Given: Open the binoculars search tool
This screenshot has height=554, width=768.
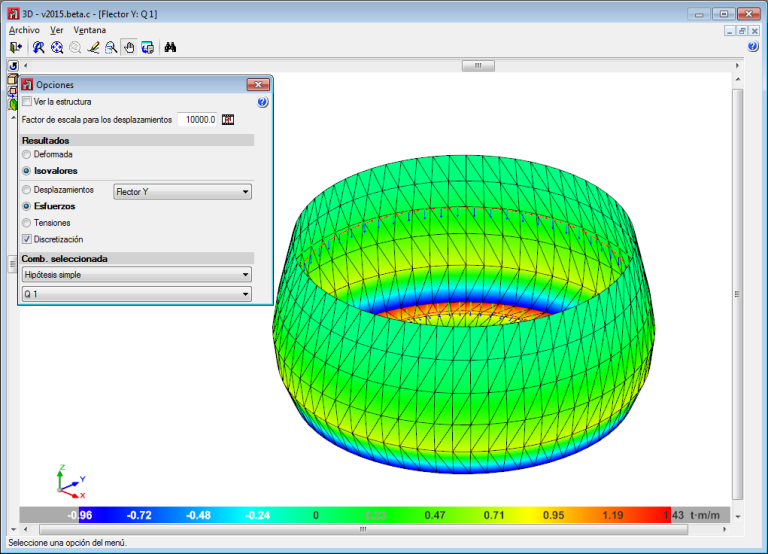Looking at the screenshot, I should (x=170, y=48).
